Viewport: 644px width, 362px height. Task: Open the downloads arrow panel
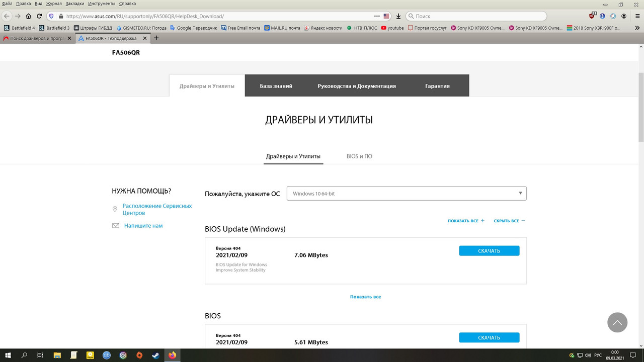click(x=398, y=16)
